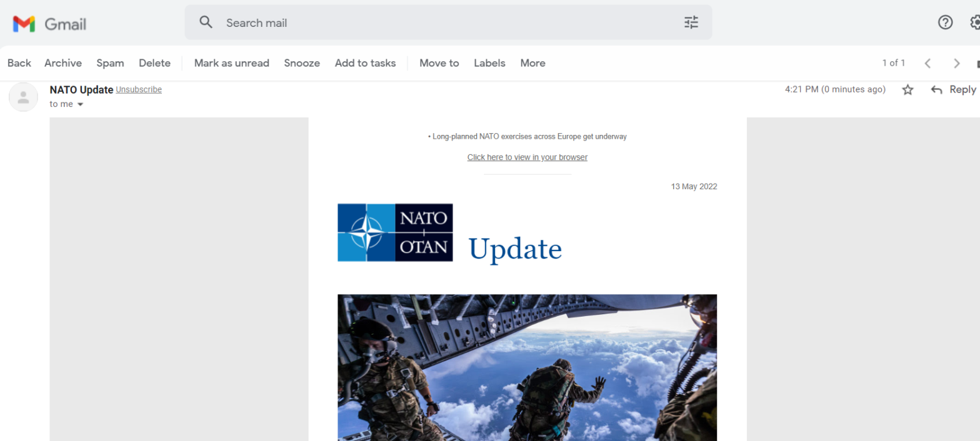Choose Add to tasks
The height and width of the screenshot is (441, 980).
[x=365, y=63]
